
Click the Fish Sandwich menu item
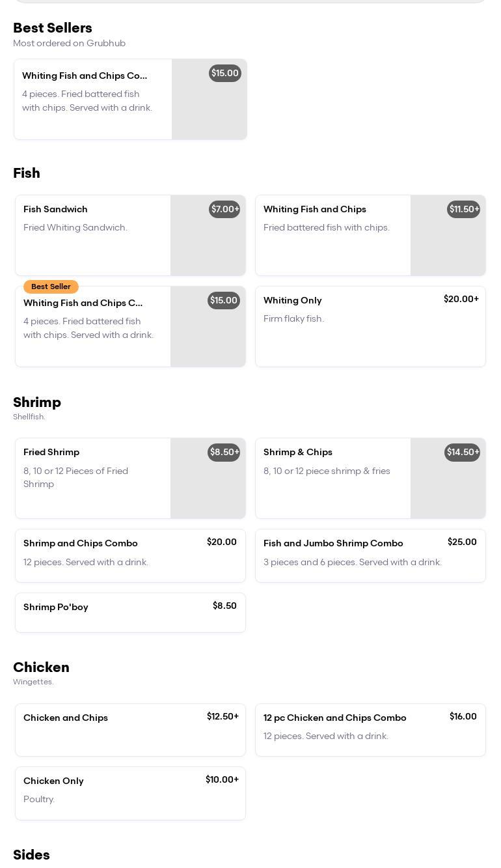point(55,210)
